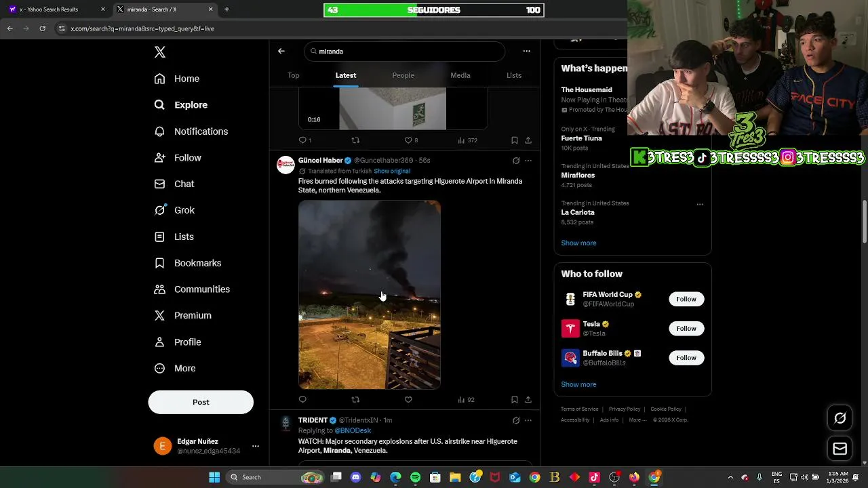Click Show original translation link
The height and width of the screenshot is (488, 868).
pos(392,171)
